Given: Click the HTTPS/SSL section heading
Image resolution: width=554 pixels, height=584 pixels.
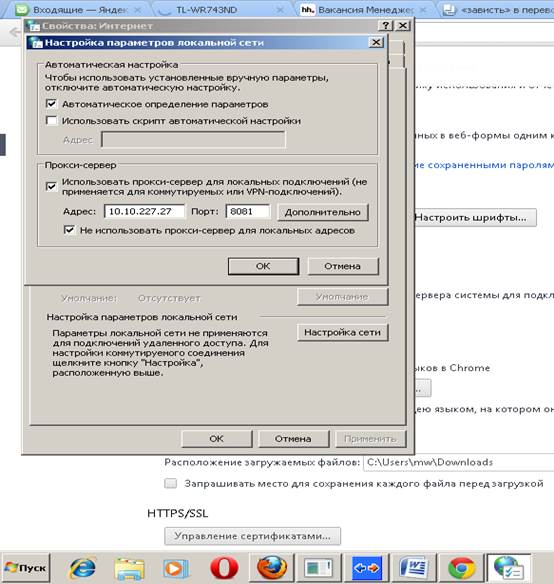Looking at the screenshot, I should [178, 514].
